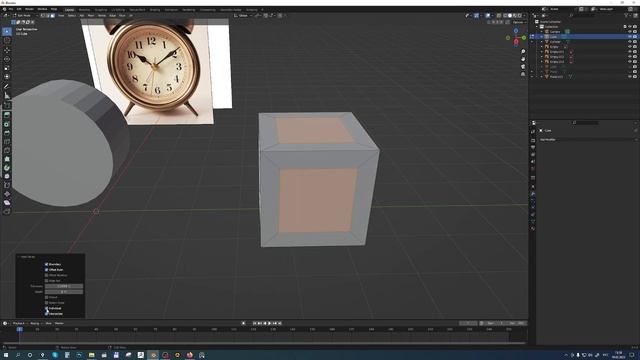Image resolution: width=640 pixels, height=360 pixels.
Task: Expand the Cube outliner row
Action: click(x=542, y=37)
